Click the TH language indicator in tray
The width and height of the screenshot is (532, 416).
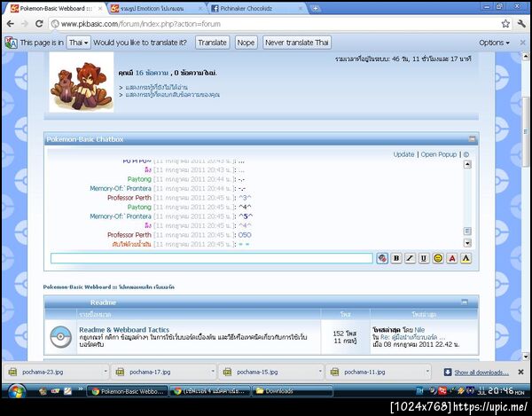419,391
